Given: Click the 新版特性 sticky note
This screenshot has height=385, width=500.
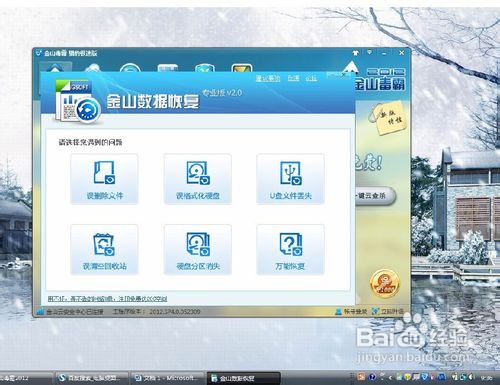Looking at the screenshot, I should (389, 119).
